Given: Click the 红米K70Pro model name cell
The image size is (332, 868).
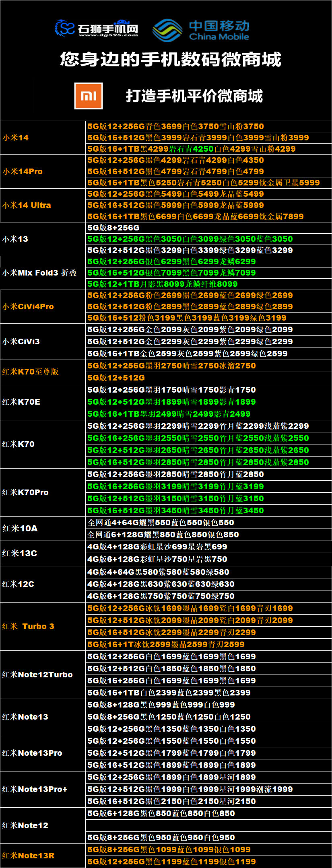Looking at the screenshot, I should pos(43,492).
